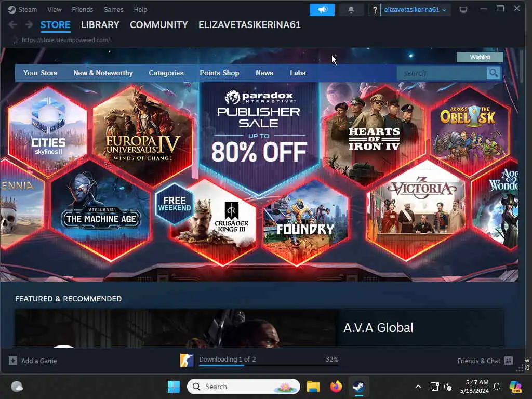This screenshot has width=532, height=399.
Task: Click the Steam logo icon in menu bar
Action: point(12,9)
